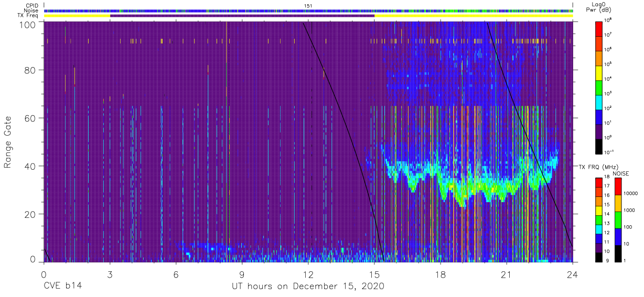Viewport: 644px width, 297px height.
Task: Click the 80 tick on Range Gate axis
Action: pos(30,70)
